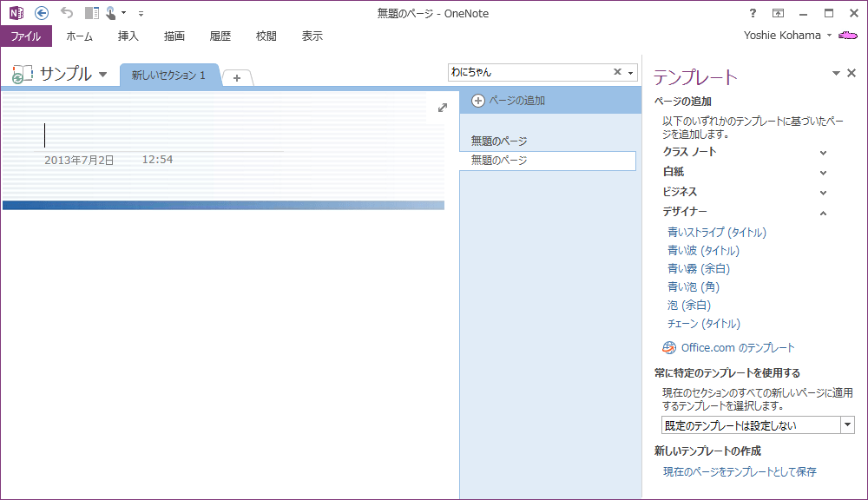Apply 青い泡 (角) template
The height and width of the screenshot is (500, 868).
(x=693, y=287)
